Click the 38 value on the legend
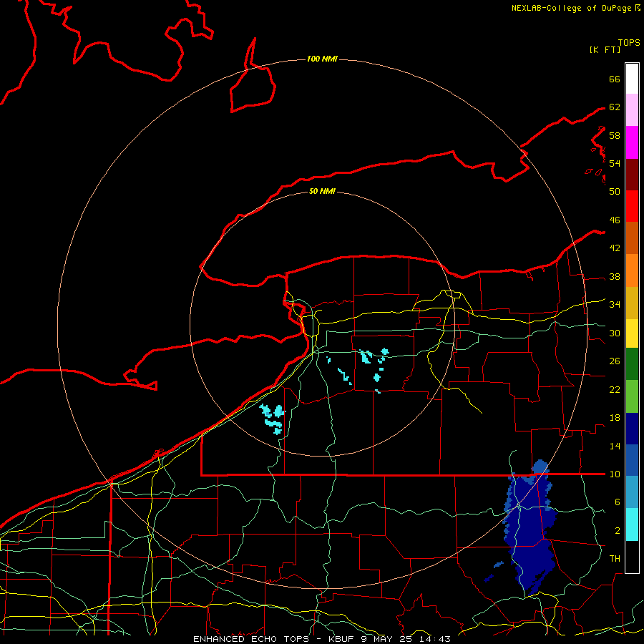 pos(615,277)
